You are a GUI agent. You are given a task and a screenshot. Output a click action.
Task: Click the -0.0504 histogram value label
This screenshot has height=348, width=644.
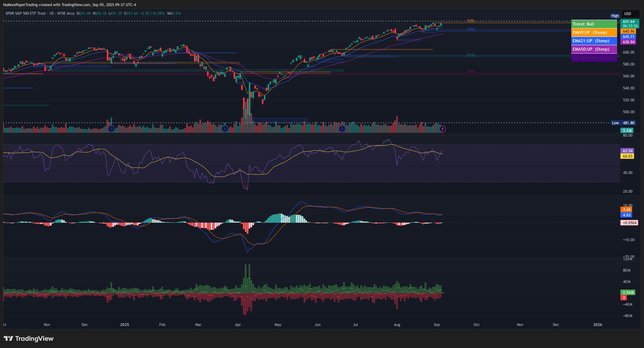(629, 223)
